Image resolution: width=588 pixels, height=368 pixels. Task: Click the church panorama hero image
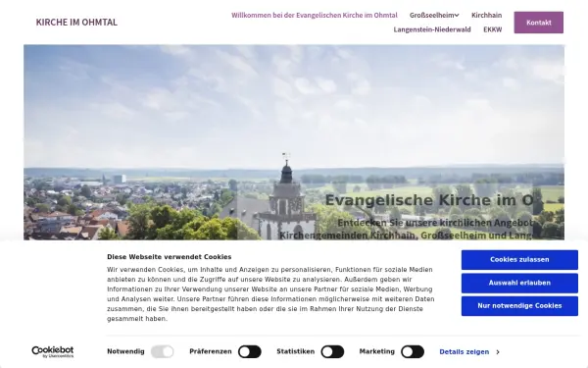[294, 142]
